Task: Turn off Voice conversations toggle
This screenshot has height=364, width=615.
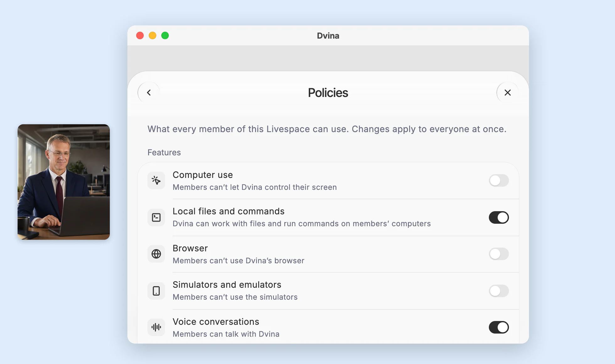Action: pyautogui.click(x=499, y=327)
